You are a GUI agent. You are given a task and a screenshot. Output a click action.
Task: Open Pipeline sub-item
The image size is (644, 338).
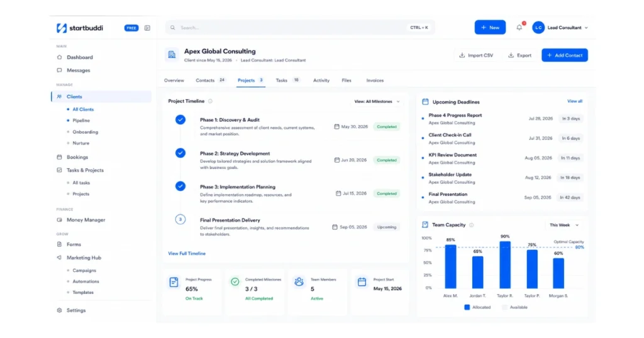[81, 121]
